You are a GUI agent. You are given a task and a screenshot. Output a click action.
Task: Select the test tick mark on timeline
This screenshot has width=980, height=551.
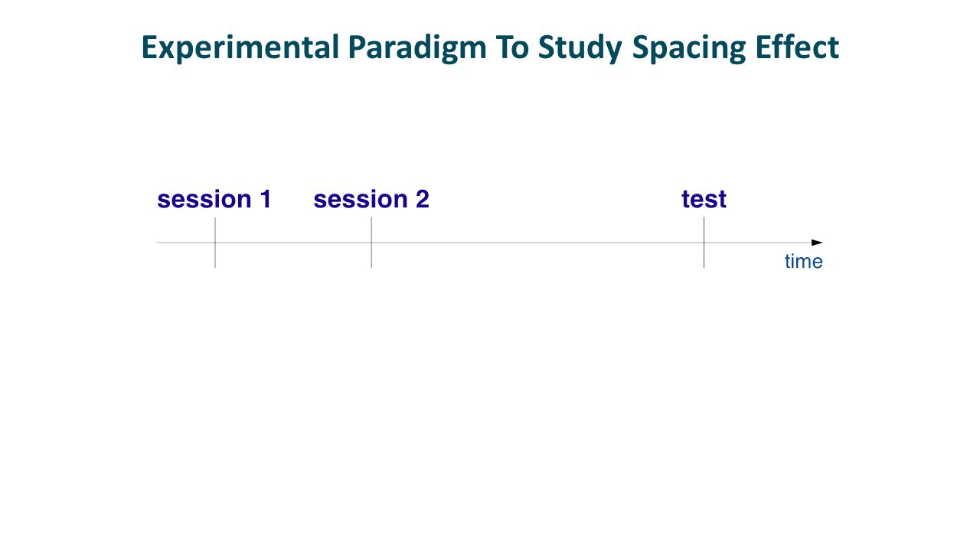click(x=704, y=243)
